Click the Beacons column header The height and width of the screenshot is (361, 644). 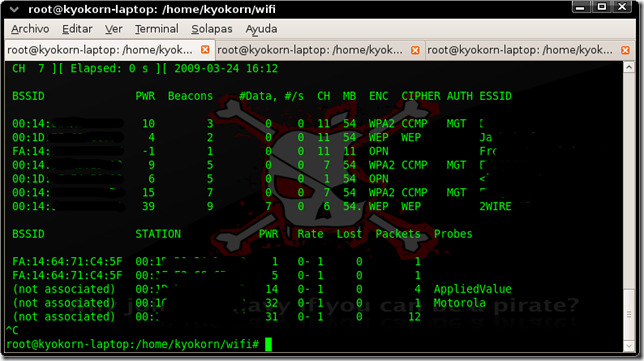tap(191, 96)
